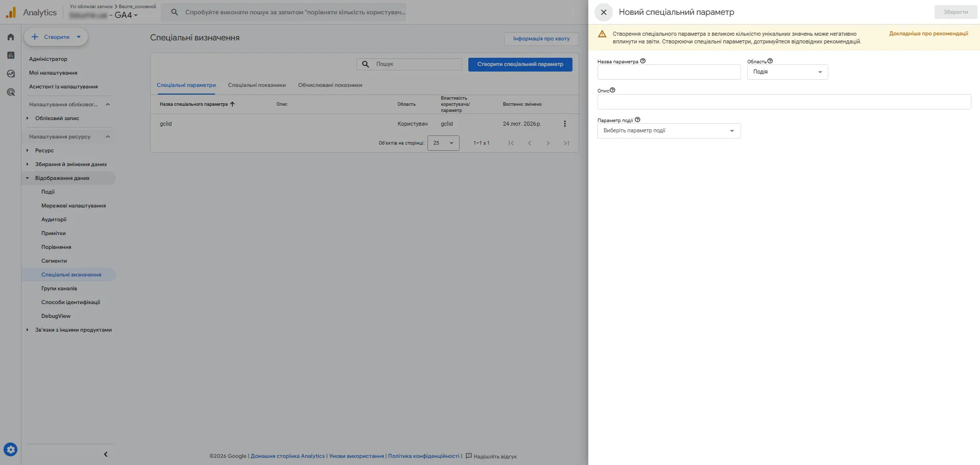Screen dimensions: 980x465
Task: Open Мої налаштування menu item
Action: 53,73
